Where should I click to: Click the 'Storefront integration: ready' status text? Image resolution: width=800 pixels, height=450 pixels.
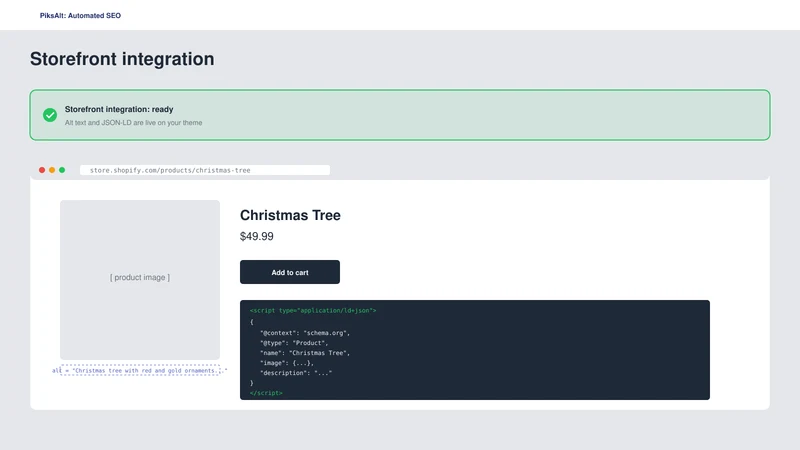click(119, 109)
